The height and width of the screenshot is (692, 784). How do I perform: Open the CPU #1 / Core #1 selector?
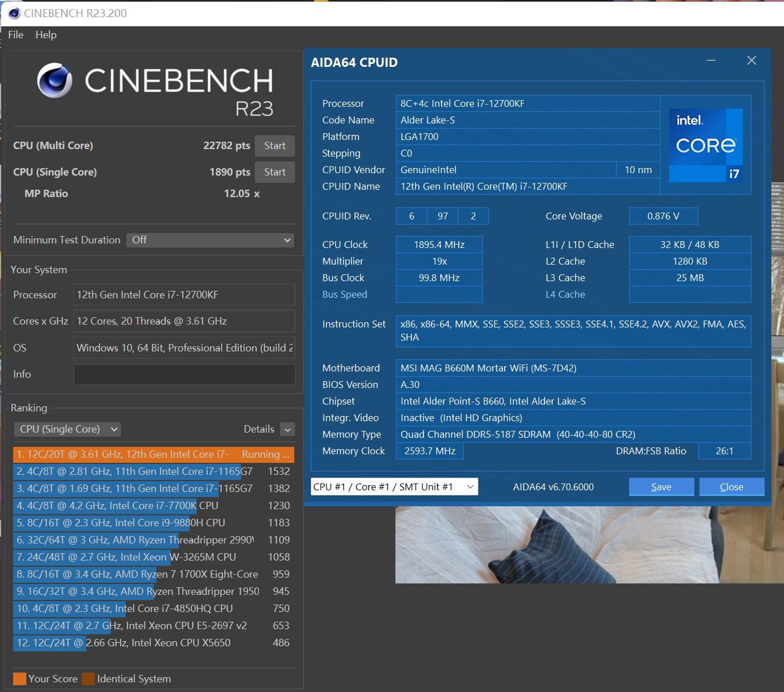pos(394,487)
